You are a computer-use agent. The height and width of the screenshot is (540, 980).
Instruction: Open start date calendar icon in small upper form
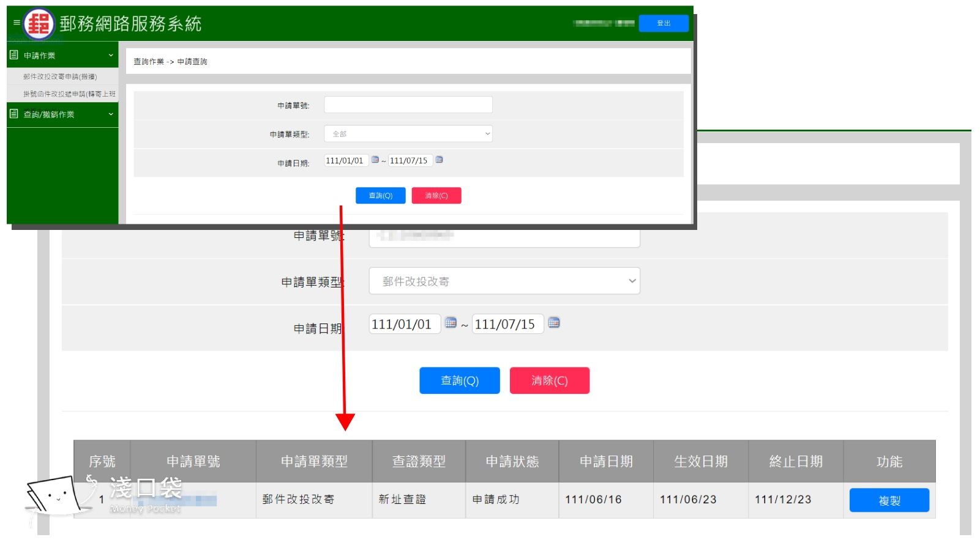point(375,160)
